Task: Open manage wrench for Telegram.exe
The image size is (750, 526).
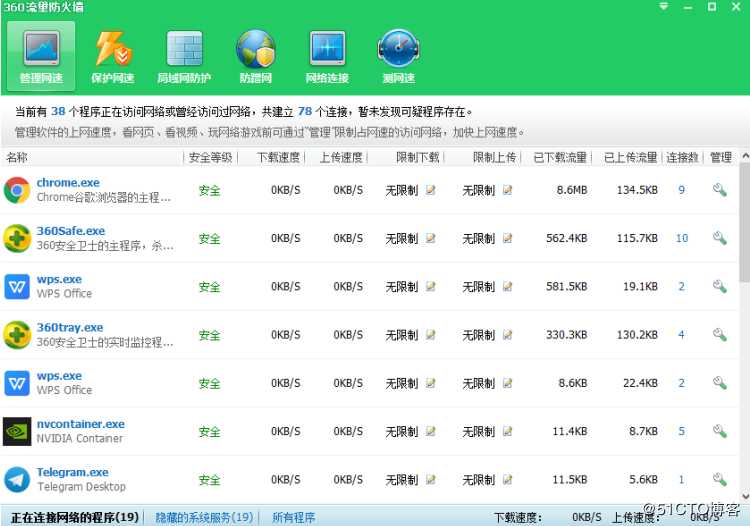Action: click(x=719, y=479)
